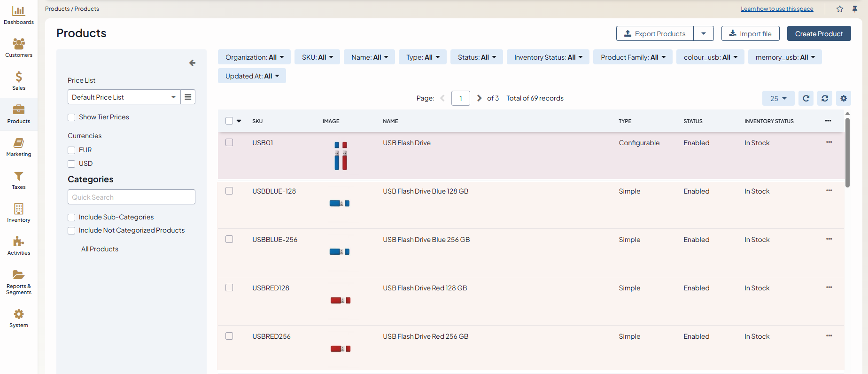Open the Inventory menu in sidebar

pos(19,213)
